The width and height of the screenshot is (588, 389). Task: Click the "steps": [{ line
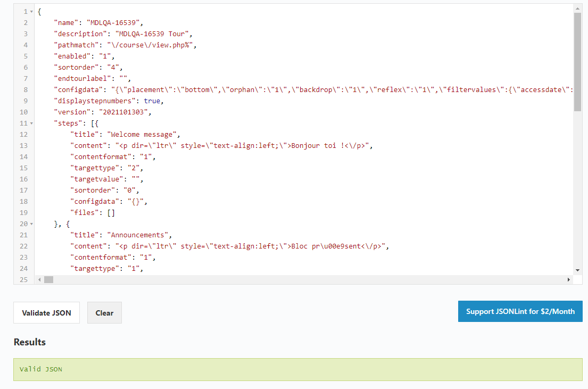tap(76, 123)
